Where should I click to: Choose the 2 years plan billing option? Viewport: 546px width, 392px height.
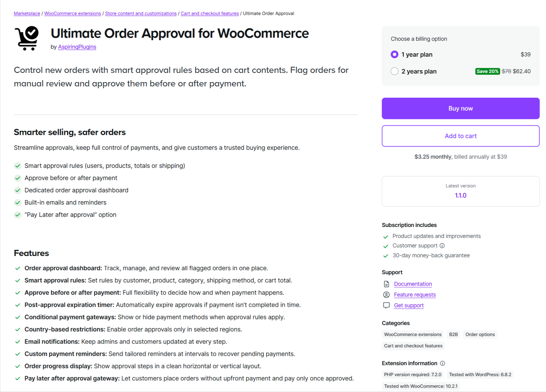coord(394,71)
